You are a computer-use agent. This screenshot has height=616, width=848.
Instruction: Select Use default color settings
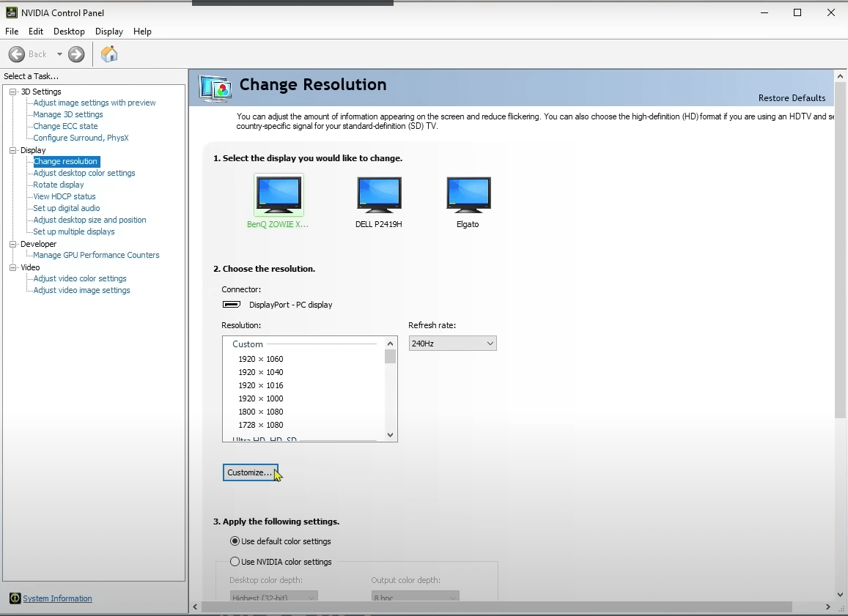tap(235, 541)
